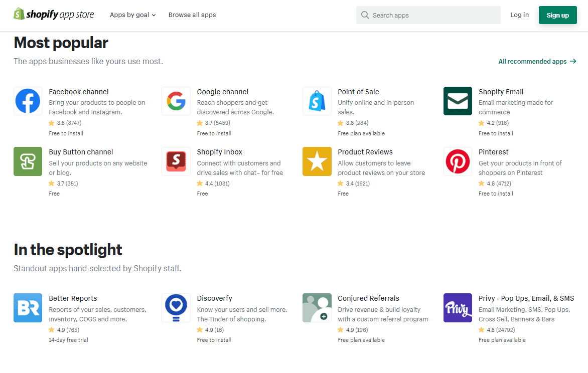
Task: Open the Buy Button channel title
Action: [81, 152]
